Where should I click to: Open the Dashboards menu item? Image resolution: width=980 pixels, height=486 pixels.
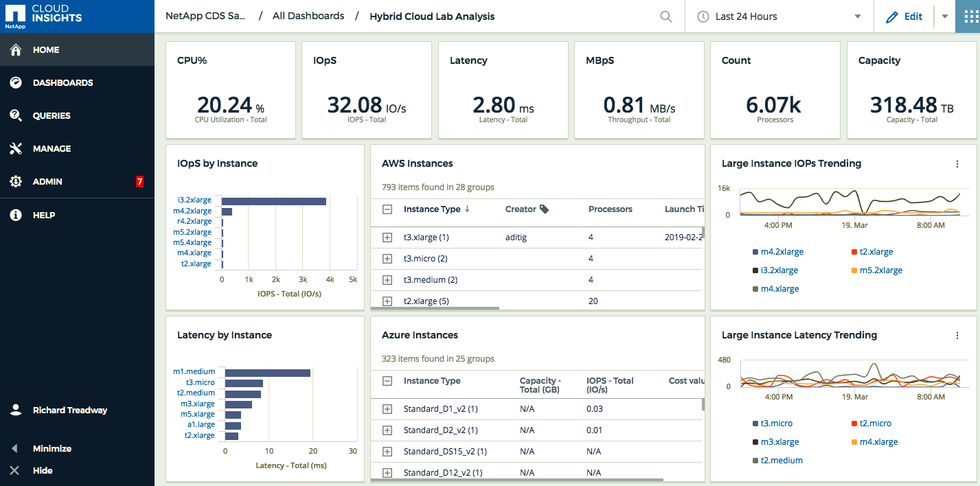[x=62, y=83]
